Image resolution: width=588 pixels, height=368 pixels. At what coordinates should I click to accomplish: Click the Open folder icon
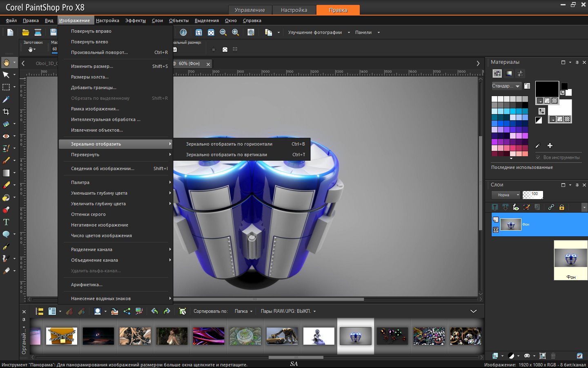pos(25,32)
